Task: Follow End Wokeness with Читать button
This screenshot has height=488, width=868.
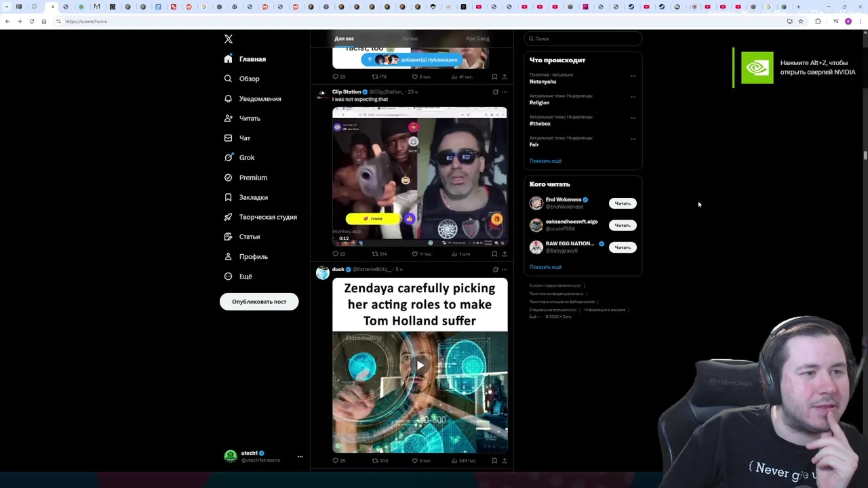Action: click(623, 203)
